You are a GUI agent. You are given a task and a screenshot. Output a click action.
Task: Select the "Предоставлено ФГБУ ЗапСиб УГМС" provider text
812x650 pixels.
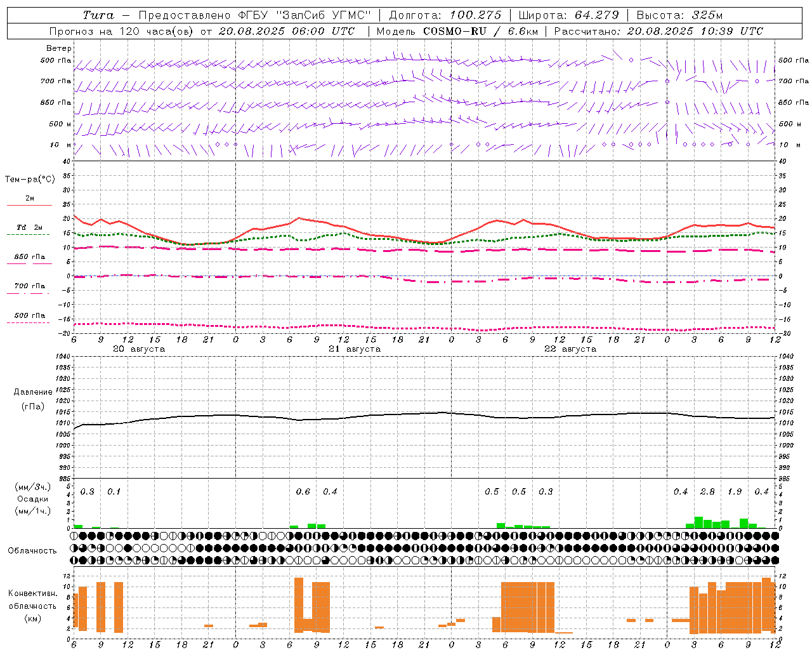(x=254, y=15)
